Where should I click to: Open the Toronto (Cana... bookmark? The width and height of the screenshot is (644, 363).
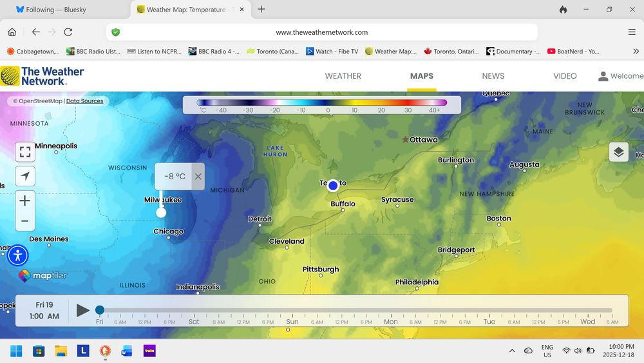(272, 52)
